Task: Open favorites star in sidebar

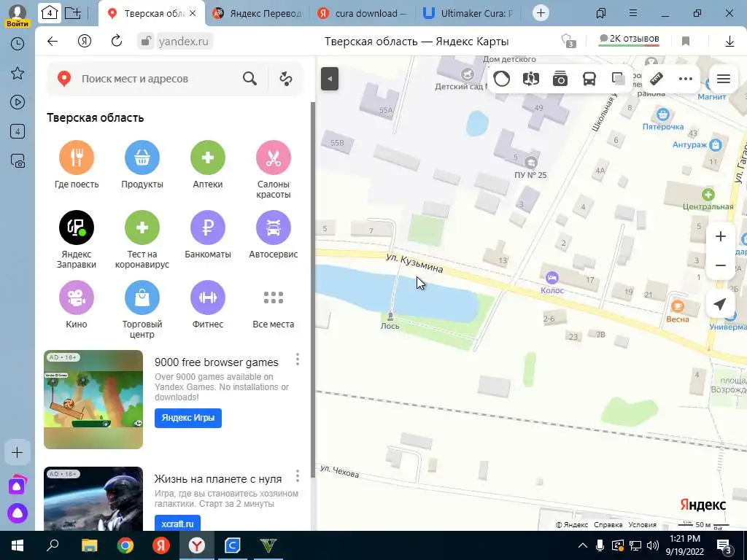Action: [x=18, y=73]
